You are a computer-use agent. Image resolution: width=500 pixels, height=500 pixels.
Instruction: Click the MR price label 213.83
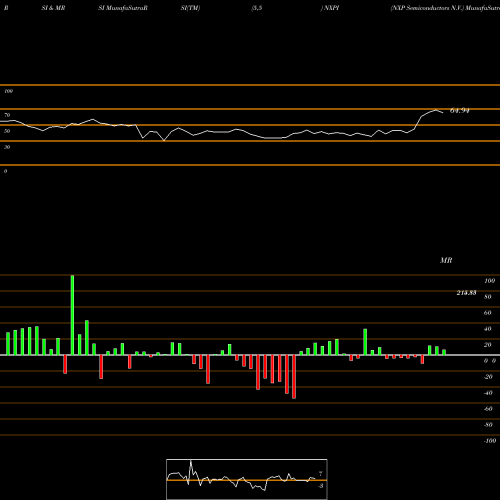coord(466,293)
